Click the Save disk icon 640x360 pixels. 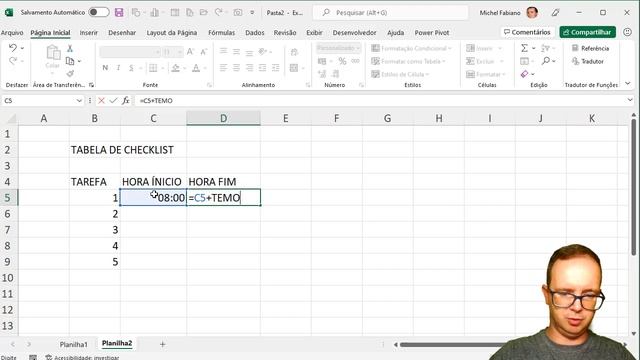[x=119, y=13]
